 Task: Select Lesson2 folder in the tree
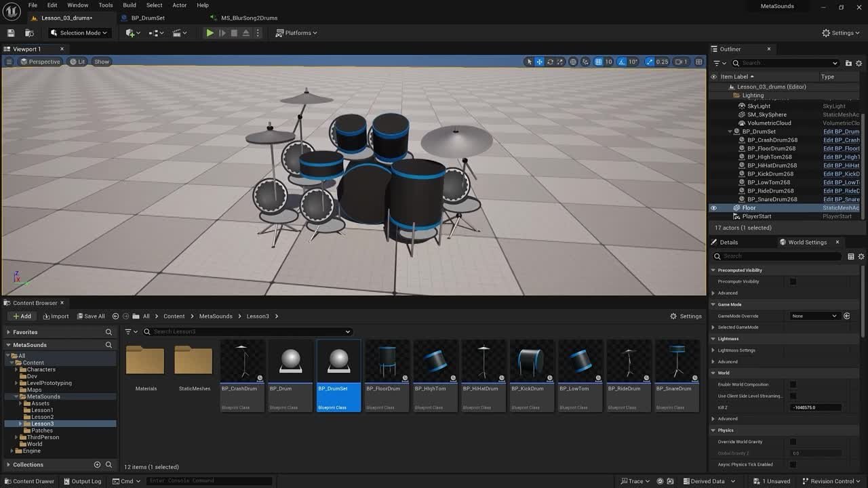pyautogui.click(x=42, y=417)
